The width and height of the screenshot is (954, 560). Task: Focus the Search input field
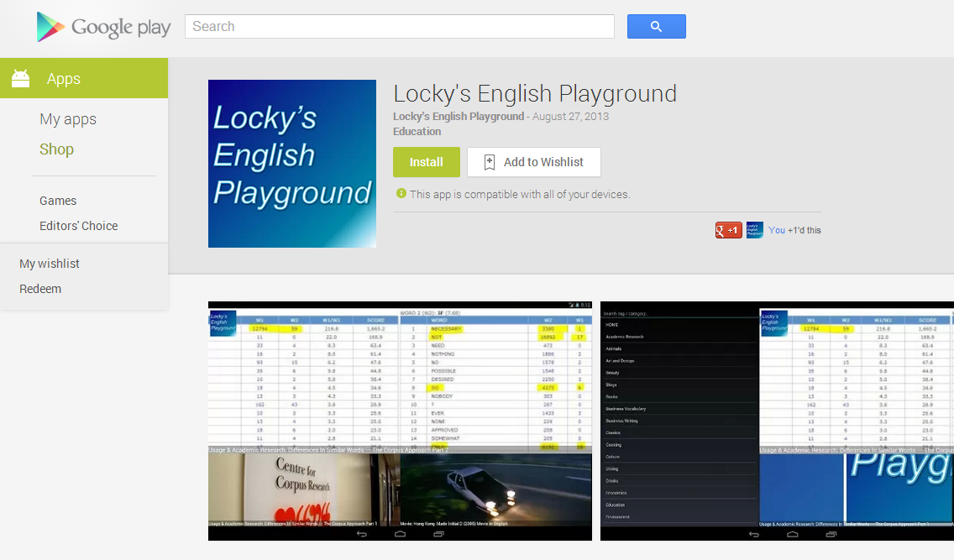[400, 26]
